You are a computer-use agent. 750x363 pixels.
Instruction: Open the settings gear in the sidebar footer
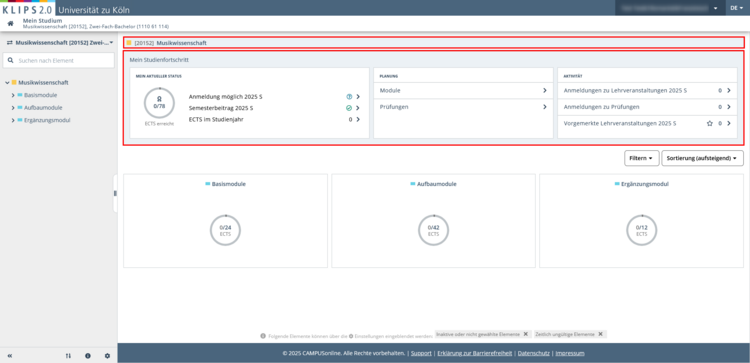point(107,356)
